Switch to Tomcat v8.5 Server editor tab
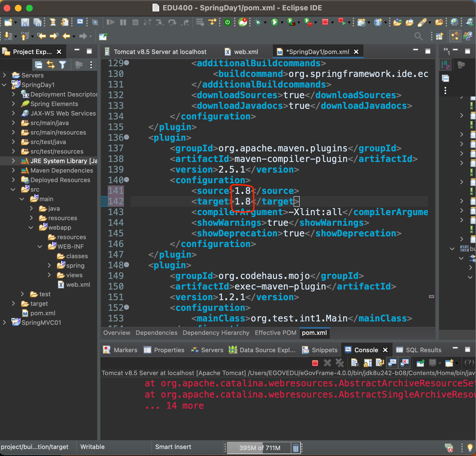This screenshot has height=456, width=476. pos(156,52)
